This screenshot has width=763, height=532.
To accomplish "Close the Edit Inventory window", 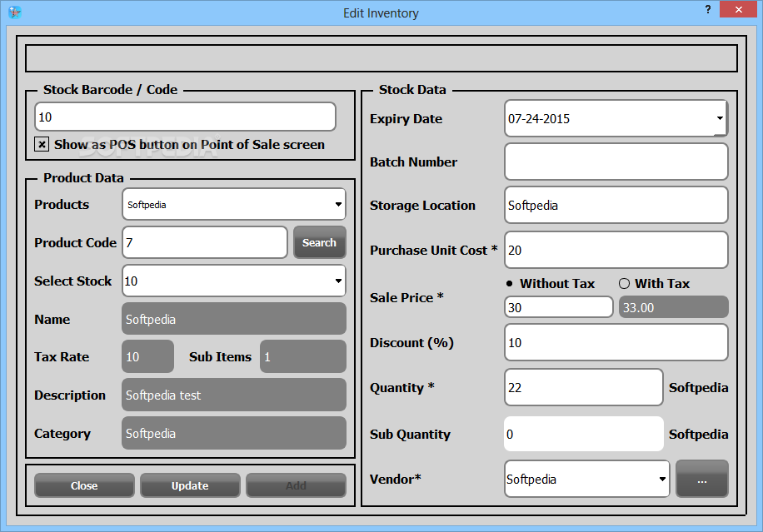I will coord(738,9).
